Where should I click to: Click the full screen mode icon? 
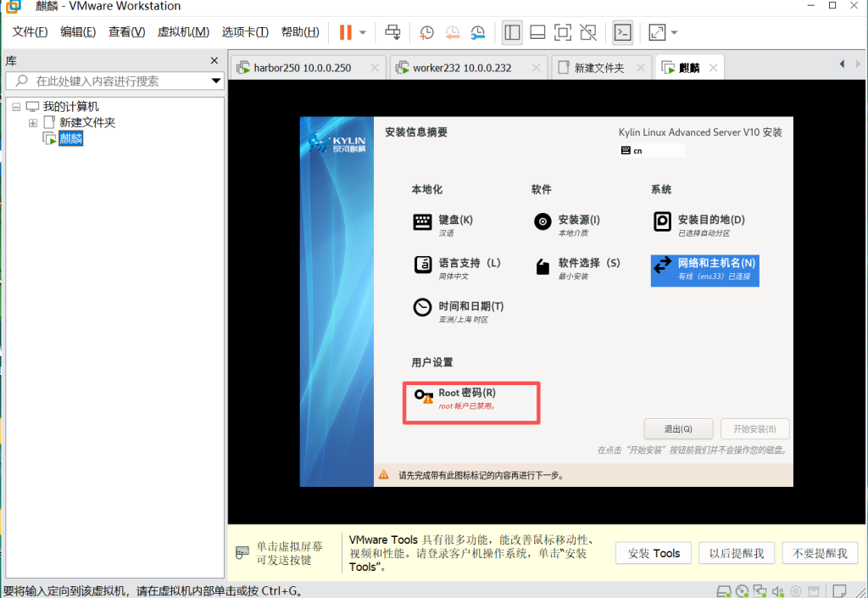562,32
